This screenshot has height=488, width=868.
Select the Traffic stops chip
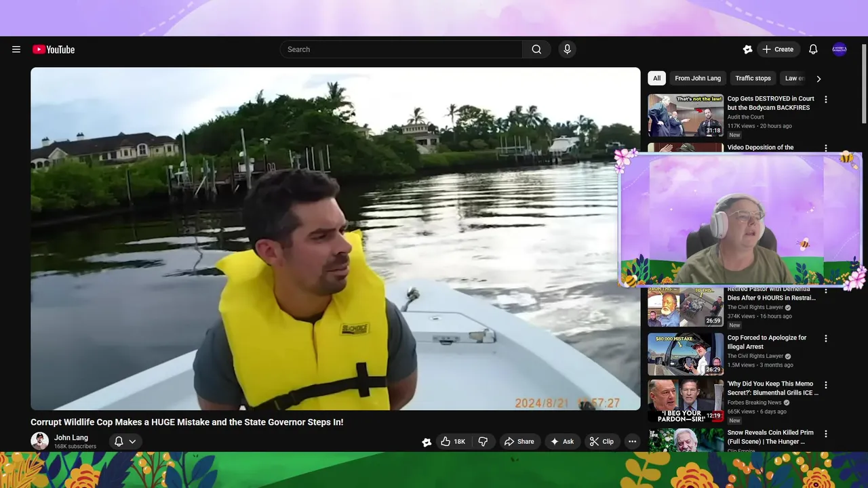coord(753,79)
